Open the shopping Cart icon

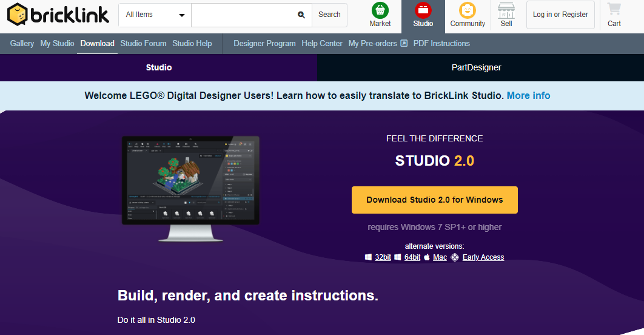pyautogui.click(x=614, y=10)
